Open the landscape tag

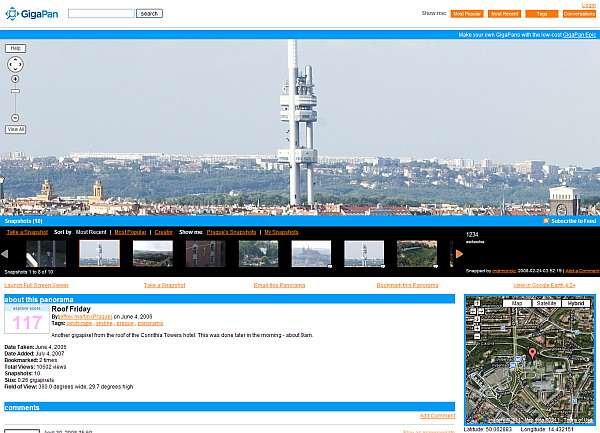tap(79, 323)
